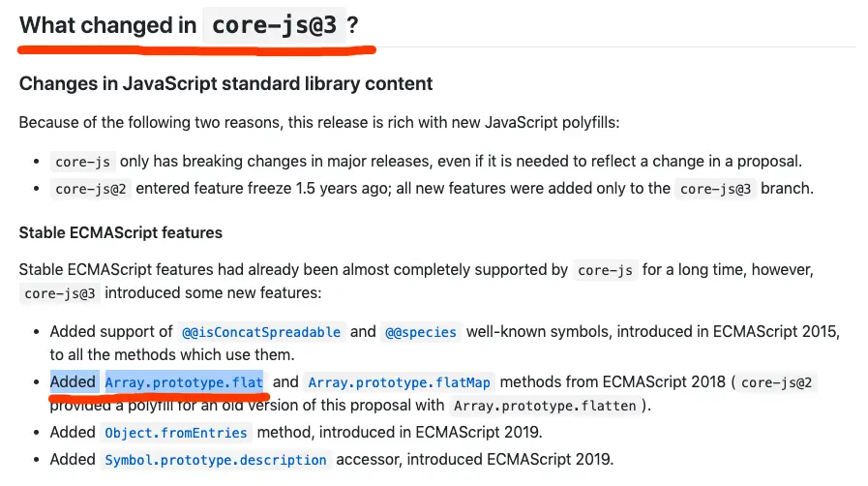Click the 'What changed in core-js@3?' heading
This screenshot has height=486, width=868.
(x=189, y=25)
